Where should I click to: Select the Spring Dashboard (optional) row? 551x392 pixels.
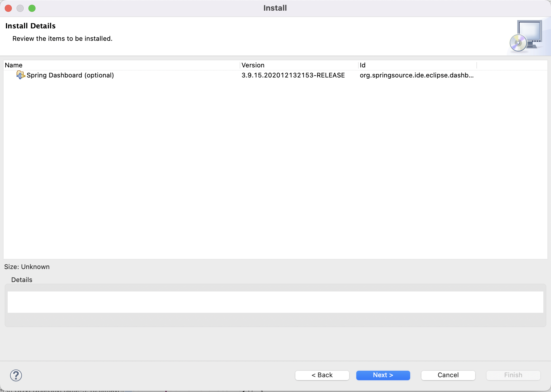tap(275, 75)
